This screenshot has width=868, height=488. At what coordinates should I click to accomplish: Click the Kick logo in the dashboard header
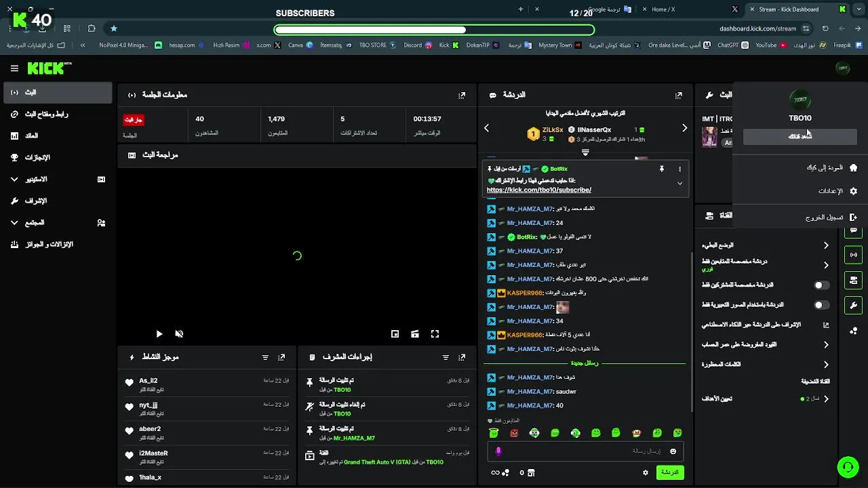tap(49, 68)
